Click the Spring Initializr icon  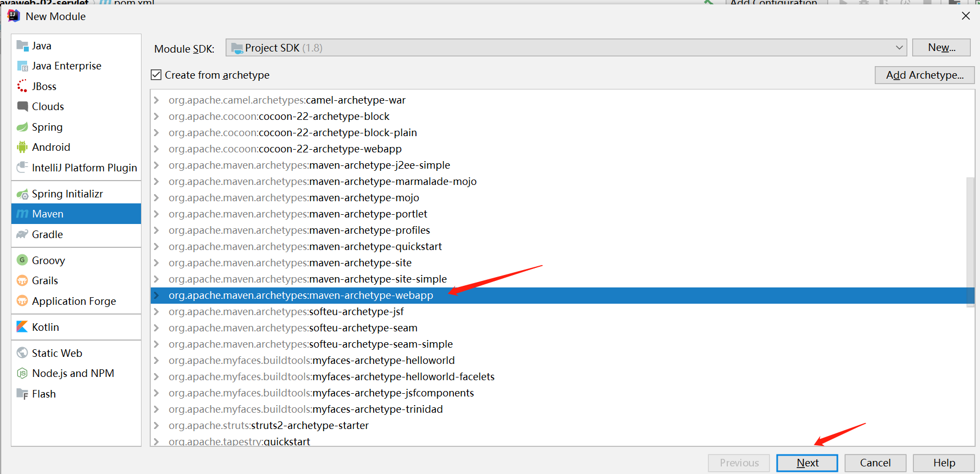(x=22, y=194)
